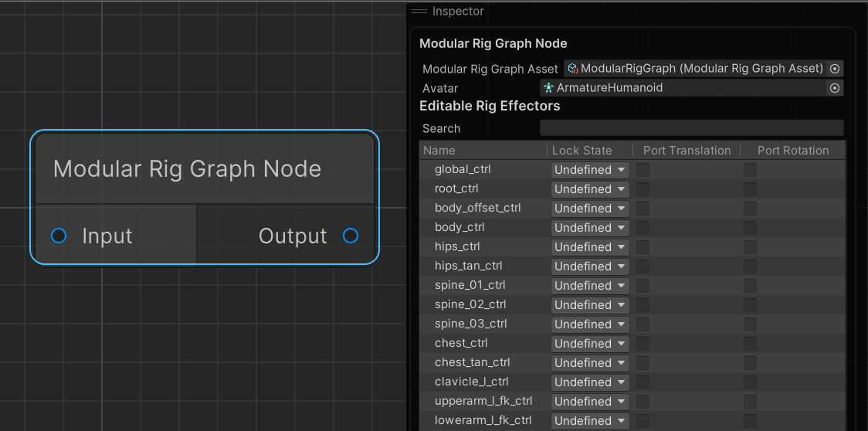Open Lock State dropdown for hips_tan_ctrl
This screenshot has width=868, height=431.
pyautogui.click(x=590, y=266)
